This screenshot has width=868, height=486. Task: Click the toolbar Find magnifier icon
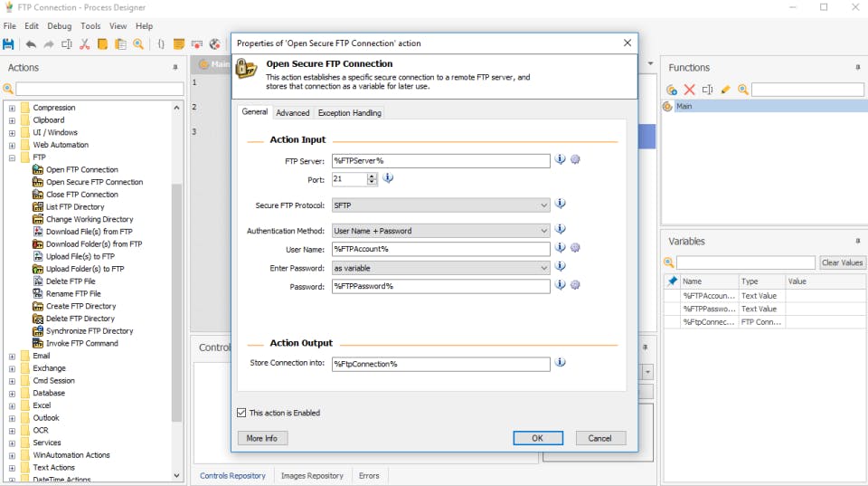(138, 44)
